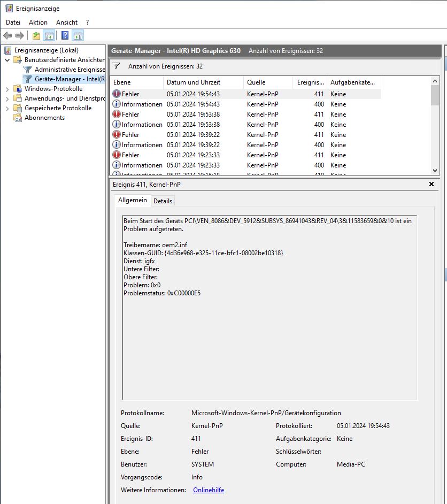Toggle the action pane toolbar icon
The height and width of the screenshot is (504, 447).
[78, 35]
